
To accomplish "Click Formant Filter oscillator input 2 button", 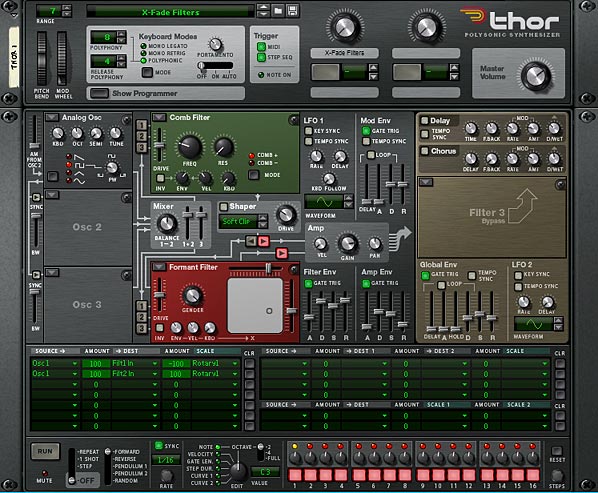I will point(141,317).
